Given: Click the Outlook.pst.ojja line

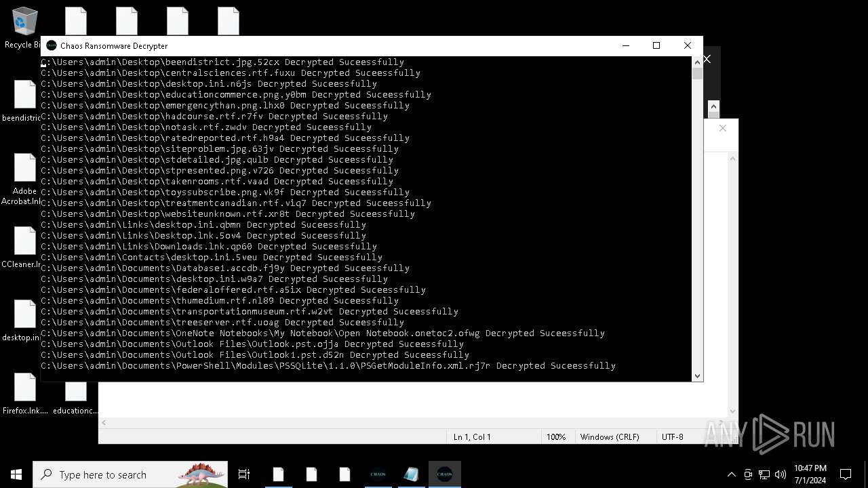Looking at the screenshot, I should (252, 344).
